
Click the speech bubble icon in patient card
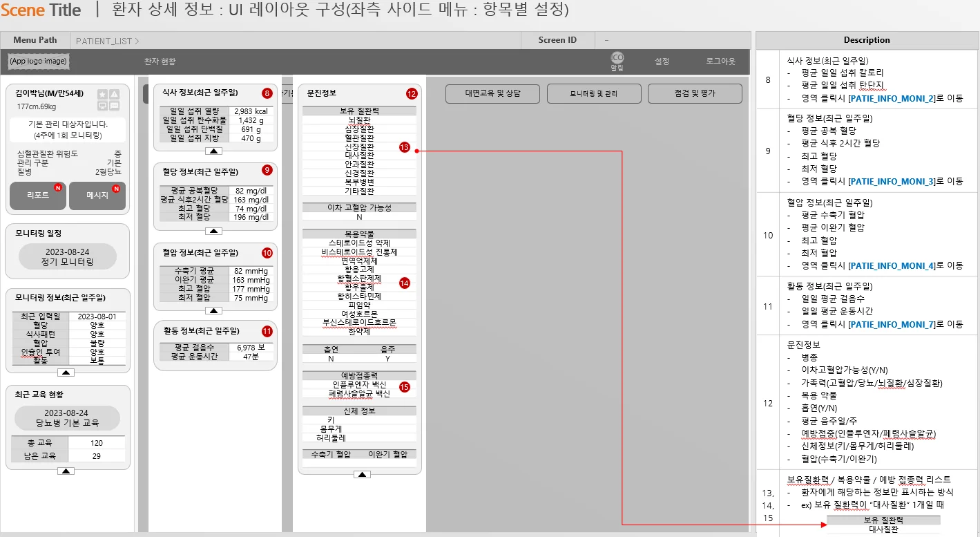click(114, 106)
